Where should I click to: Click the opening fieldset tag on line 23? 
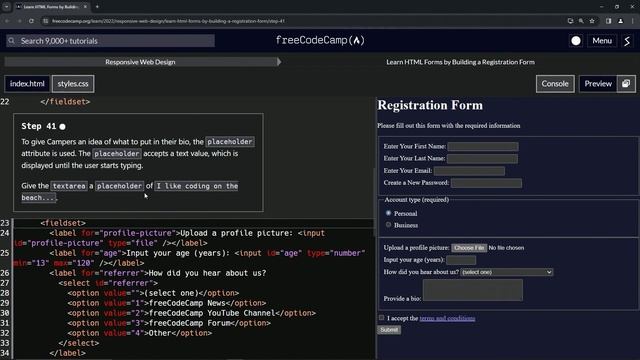(x=63, y=223)
